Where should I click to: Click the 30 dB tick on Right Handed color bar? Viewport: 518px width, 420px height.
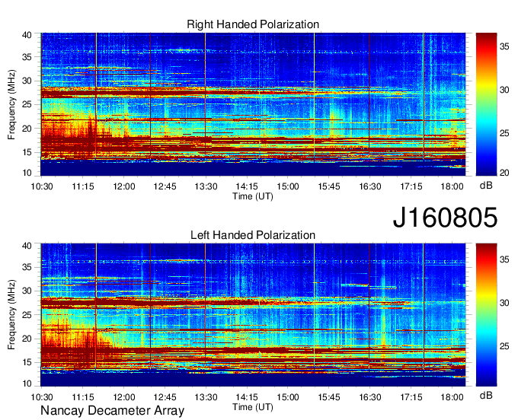click(504, 90)
